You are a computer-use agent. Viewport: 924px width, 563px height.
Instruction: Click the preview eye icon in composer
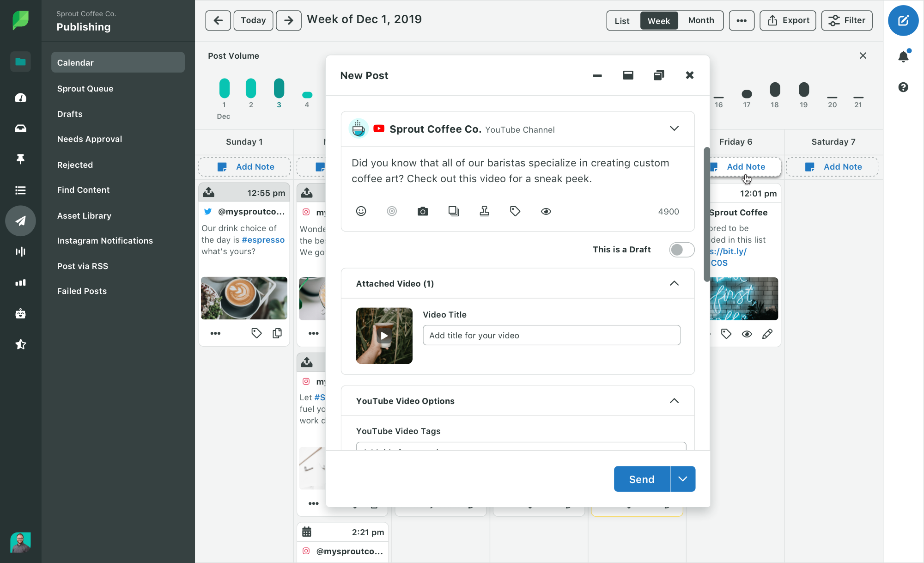pos(546,211)
